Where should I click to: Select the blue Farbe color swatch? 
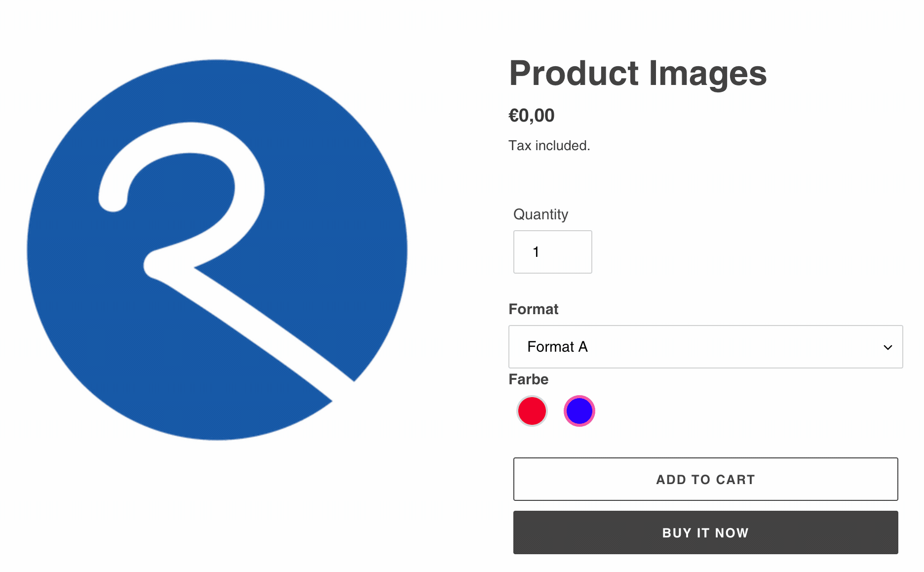tap(579, 411)
